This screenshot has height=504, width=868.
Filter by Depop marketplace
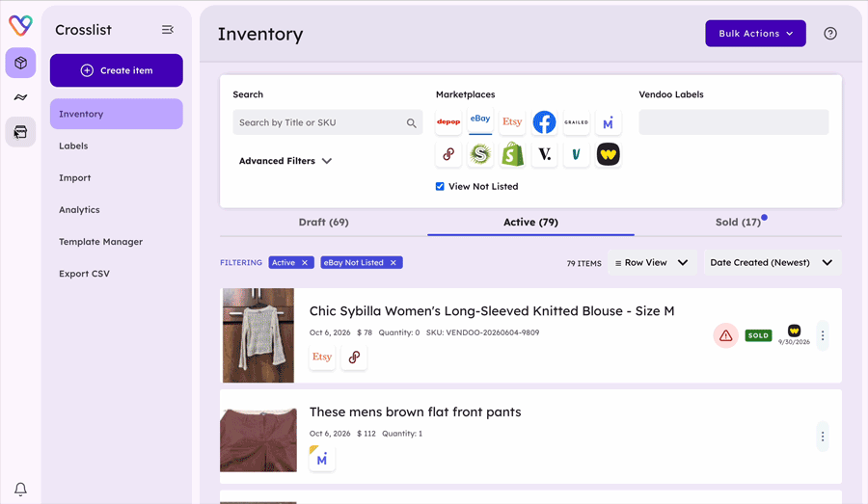[448, 121]
